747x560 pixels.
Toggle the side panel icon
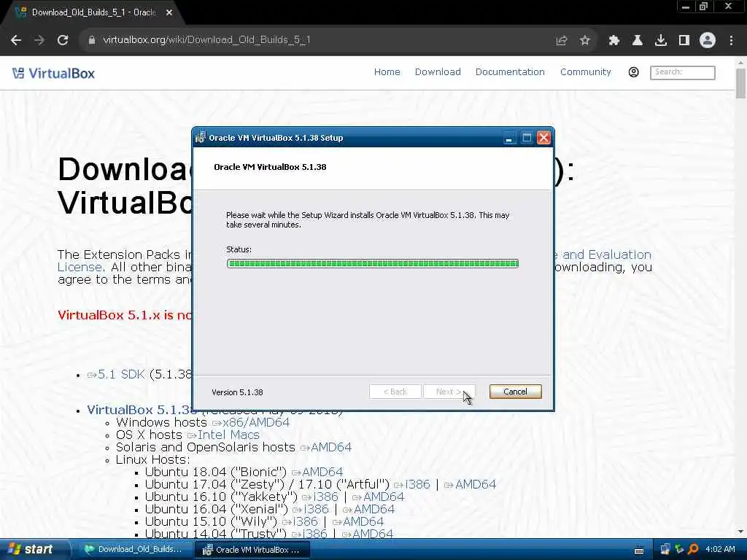point(684,41)
